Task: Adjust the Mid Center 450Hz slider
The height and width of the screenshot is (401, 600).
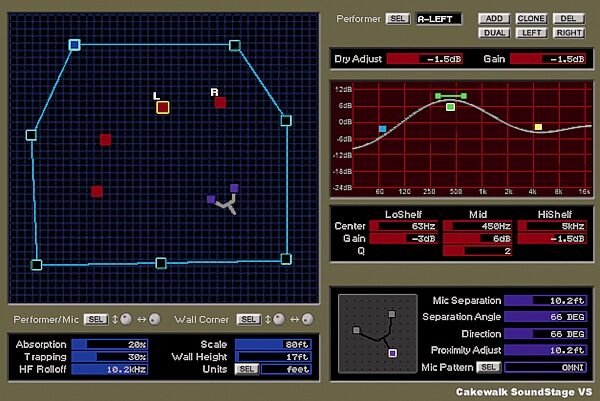Action: 477,226
